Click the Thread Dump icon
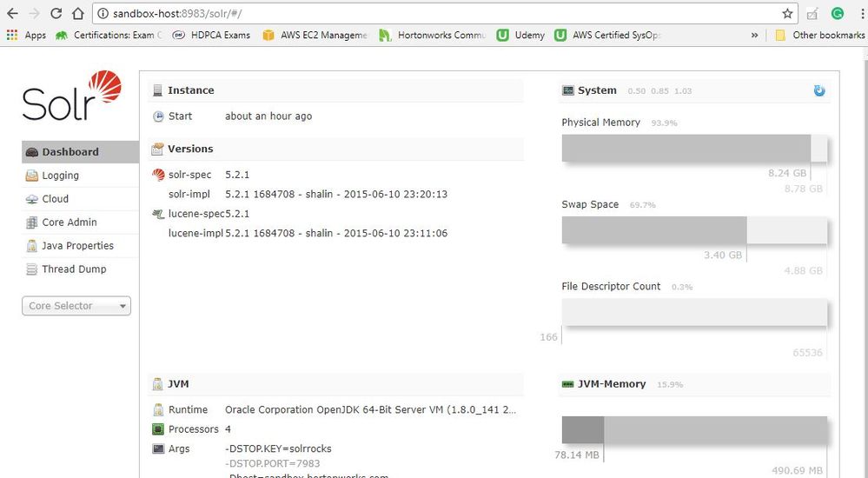Image resolution: width=868 pixels, height=478 pixels. pos(32,269)
